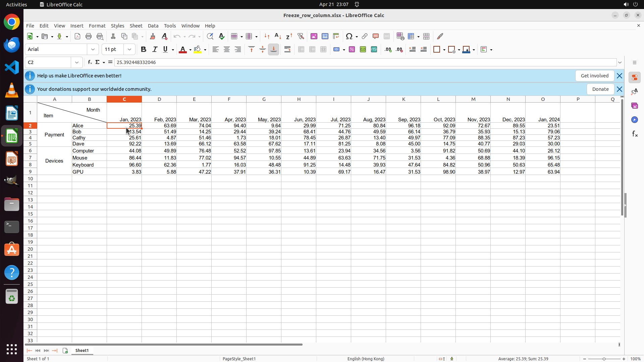Open the Function Wizard beside the Name Box
Viewport: 644px width, 362px height.
click(x=90, y=62)
